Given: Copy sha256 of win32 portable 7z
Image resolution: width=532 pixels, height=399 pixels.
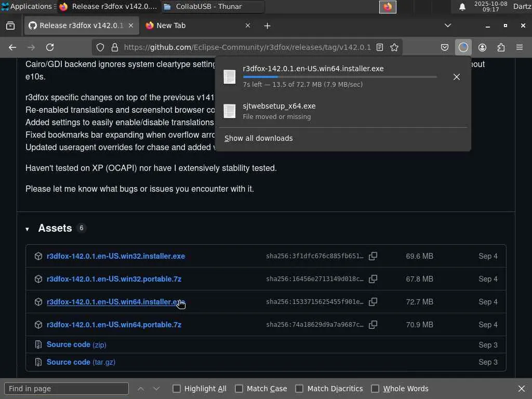Looking at the screenshot, I should (x=373, y=279).
